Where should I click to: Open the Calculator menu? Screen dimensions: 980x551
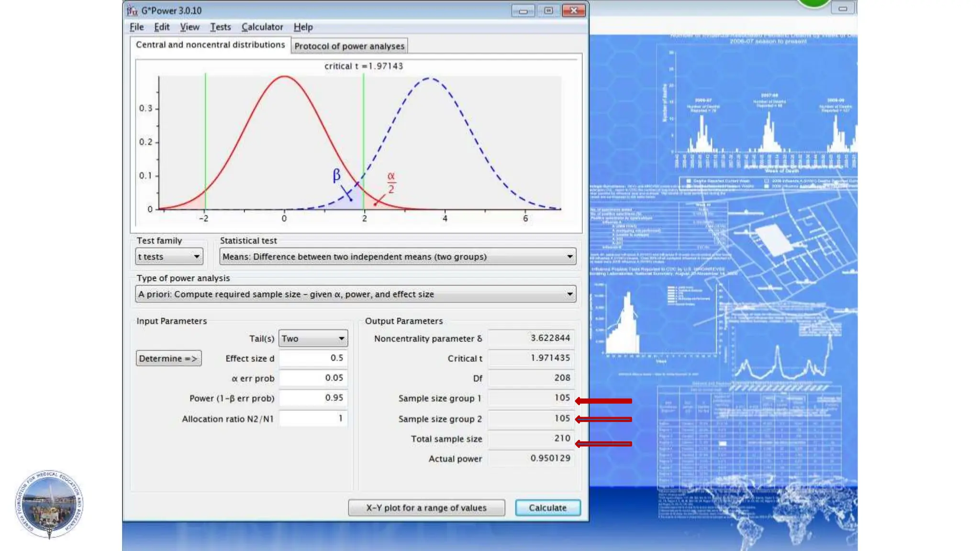(x=262, y=27)
